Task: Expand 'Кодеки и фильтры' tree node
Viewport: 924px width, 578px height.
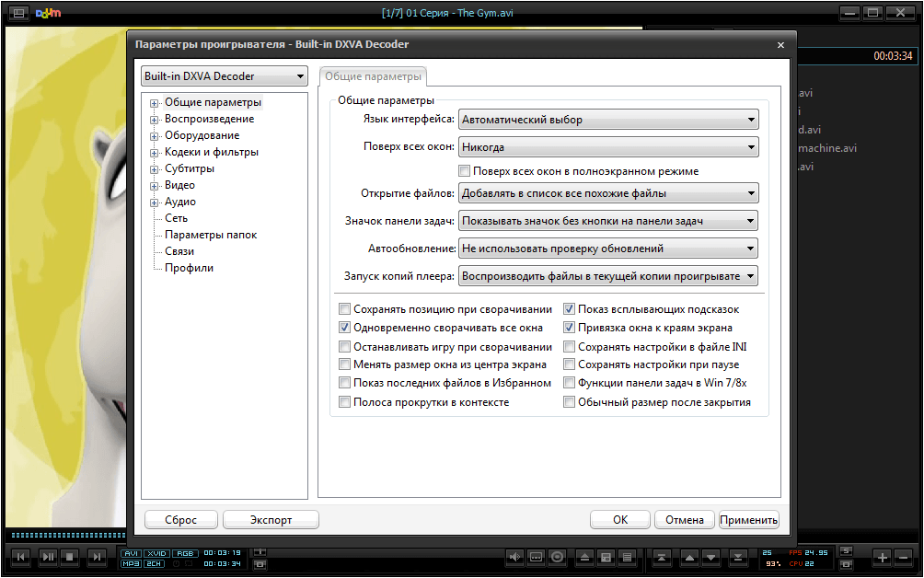Action: click(x=155, y=153)
